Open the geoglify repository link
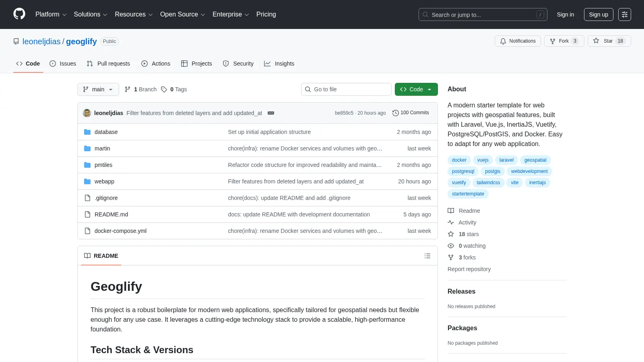The height and width of the screenshot is (362, 644). pos(81,41)
